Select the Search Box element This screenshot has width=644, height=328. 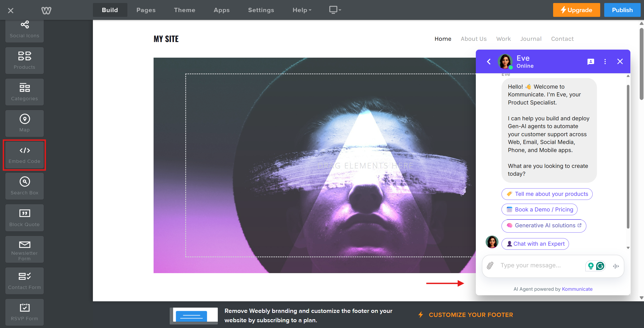pos(24,186)
